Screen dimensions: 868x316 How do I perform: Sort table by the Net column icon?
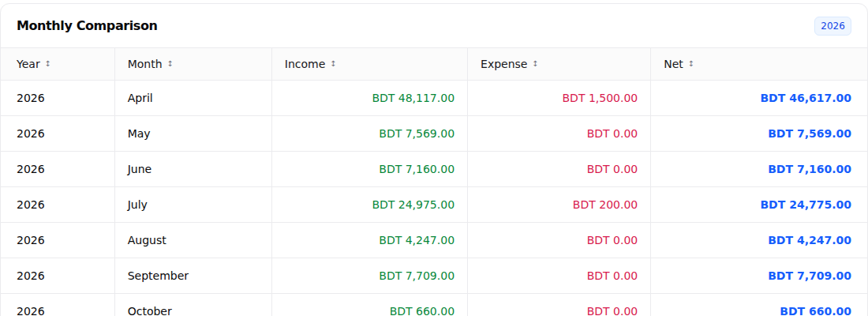pos(691,64)
